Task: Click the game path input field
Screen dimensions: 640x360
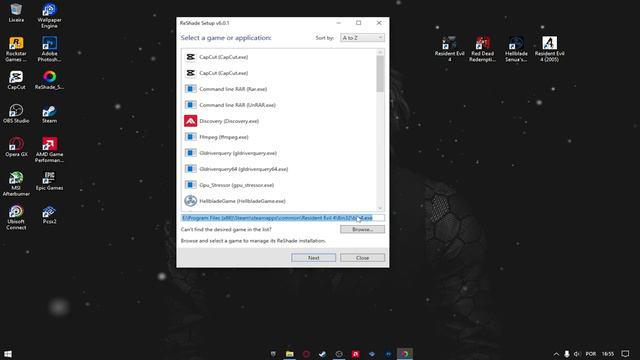Action: pyautogui.click(x=282, y=218)
